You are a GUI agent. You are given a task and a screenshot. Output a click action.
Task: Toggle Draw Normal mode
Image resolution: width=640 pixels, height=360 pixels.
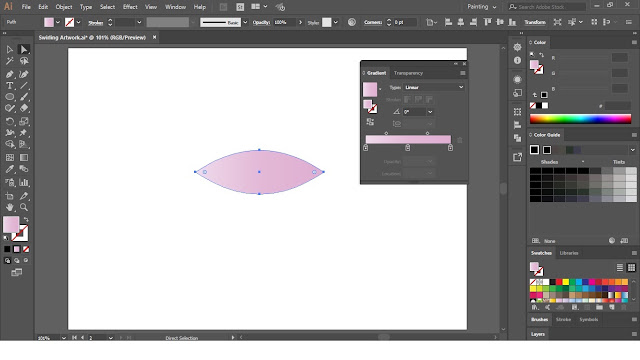(x=7, y=260)
